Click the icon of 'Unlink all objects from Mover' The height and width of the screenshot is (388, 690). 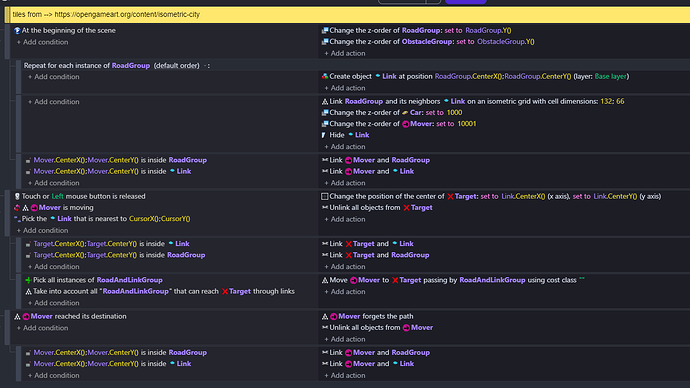(x=325, y=328)
